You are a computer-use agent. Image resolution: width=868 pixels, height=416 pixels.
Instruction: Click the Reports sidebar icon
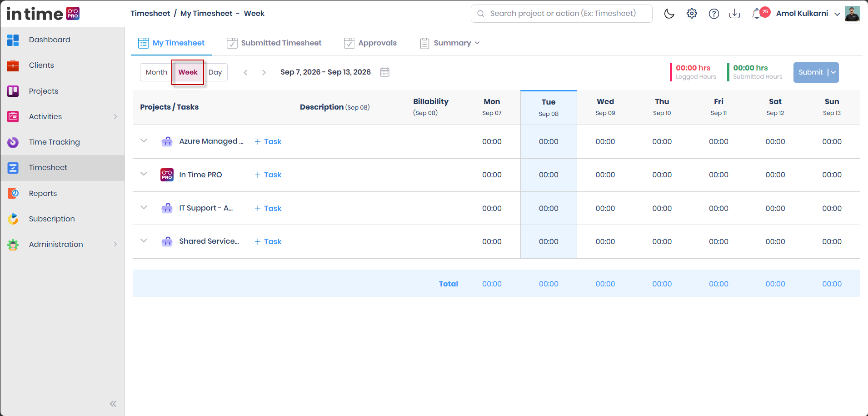coord(13,193)
